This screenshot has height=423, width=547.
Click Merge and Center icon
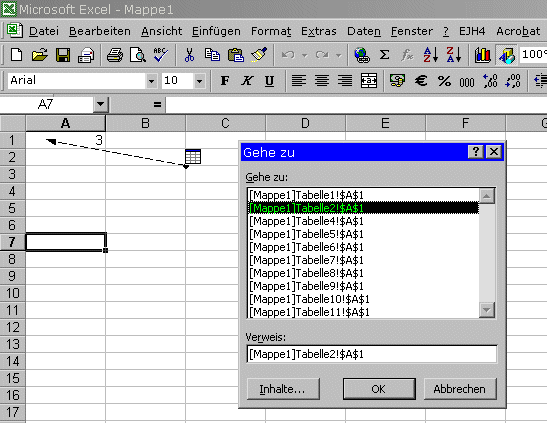(x=369, y=81)
